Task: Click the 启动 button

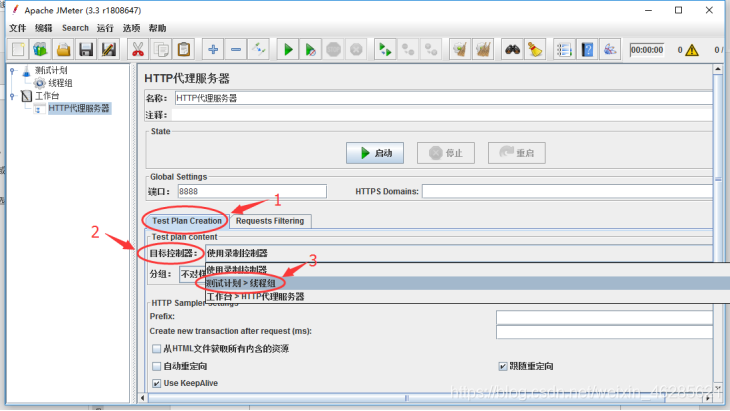Action: click(375, 153)
